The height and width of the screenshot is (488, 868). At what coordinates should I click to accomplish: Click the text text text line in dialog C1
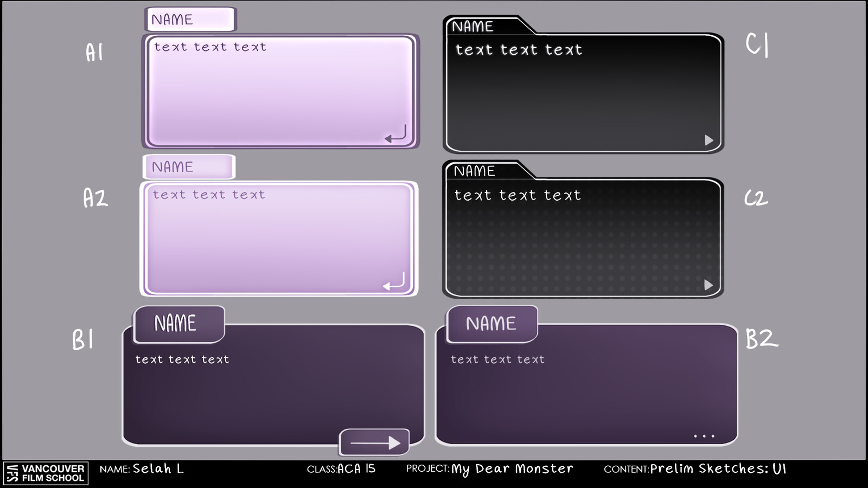520,50
